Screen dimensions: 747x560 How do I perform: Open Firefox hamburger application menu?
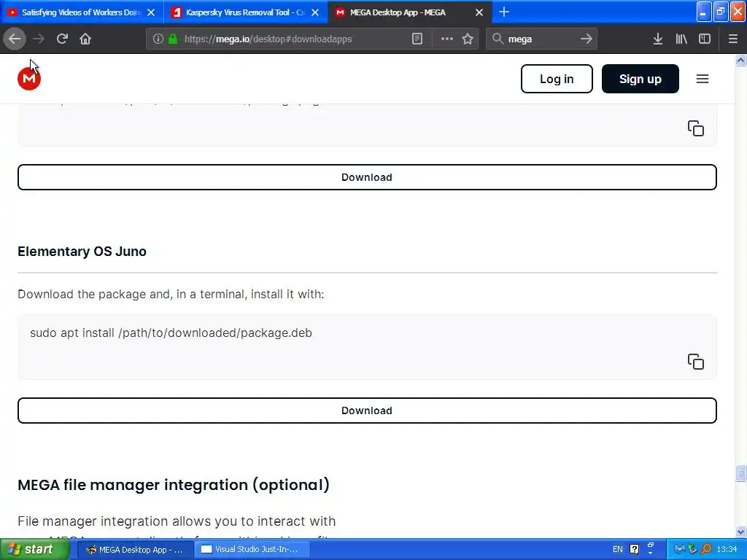pos(732,39)
